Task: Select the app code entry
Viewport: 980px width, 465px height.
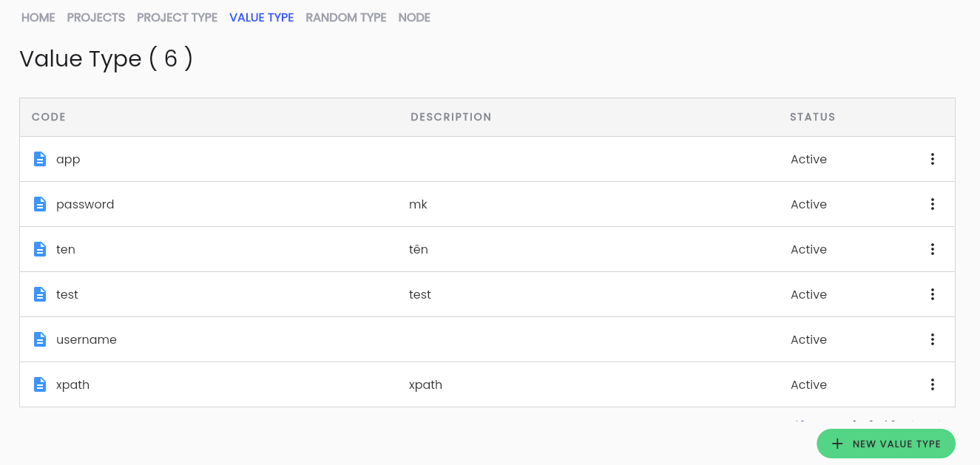Action: [68, 160]
